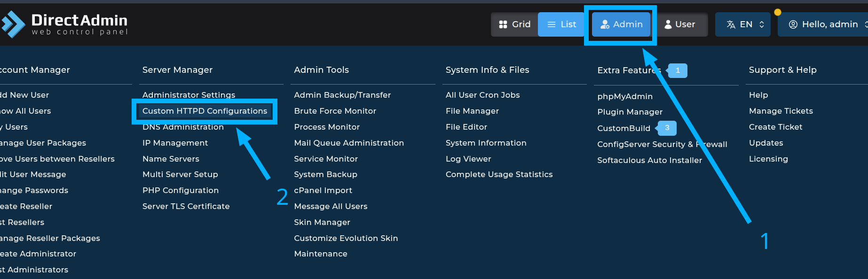The height and width of the screenshot is (279, 868).
Task: Select the User access level
Action: (x=679, y=24)
